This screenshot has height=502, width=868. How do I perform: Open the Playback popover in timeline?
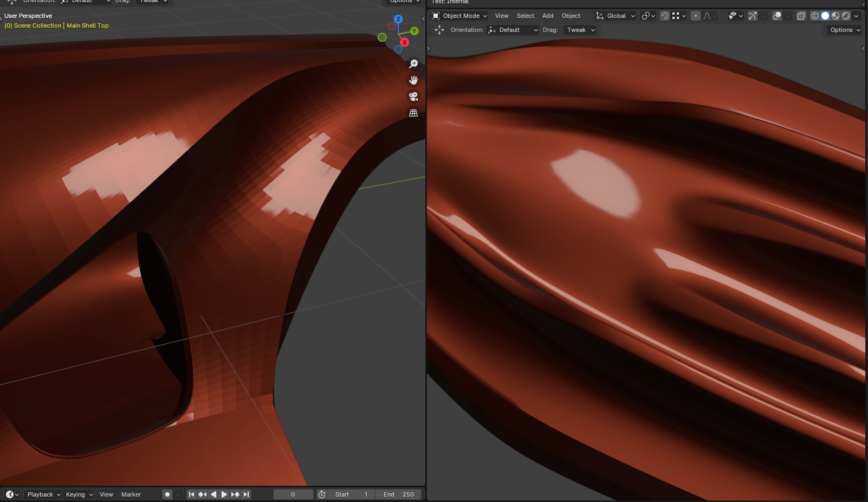tap(43, 494)
